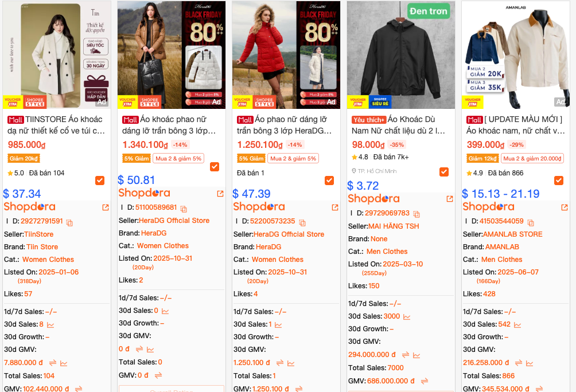Click 30d Sales chart icon next to 3000
This screenshot has height=392, width=576.
406,316
